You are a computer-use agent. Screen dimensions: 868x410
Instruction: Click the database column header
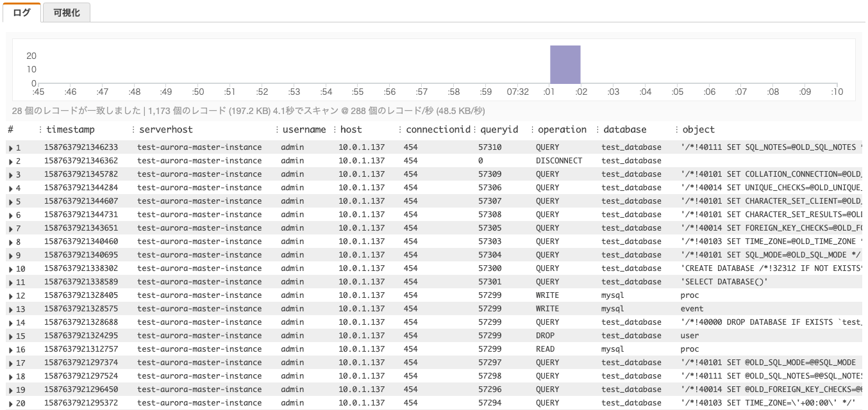[625, 129]
